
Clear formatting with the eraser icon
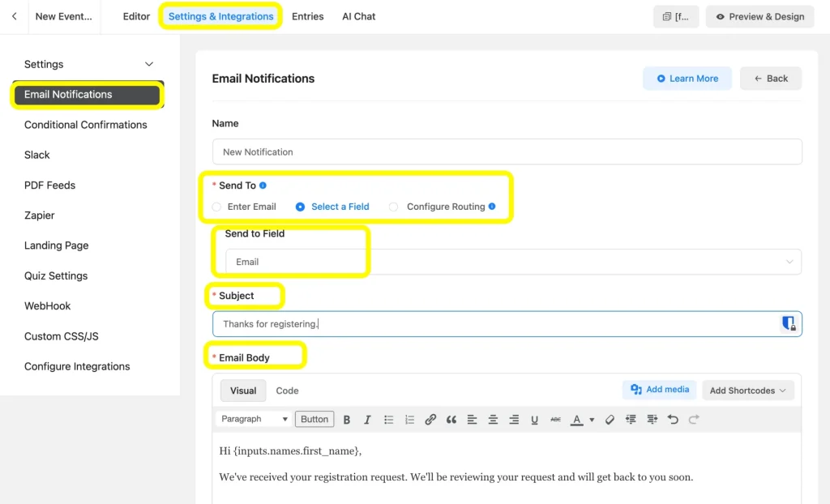[x=610, y=419]
